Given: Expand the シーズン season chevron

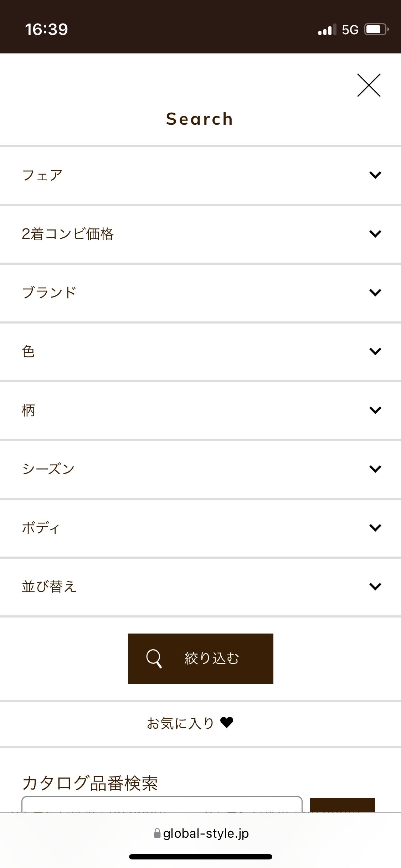Looking at the screenshot, I should (375, 469).
